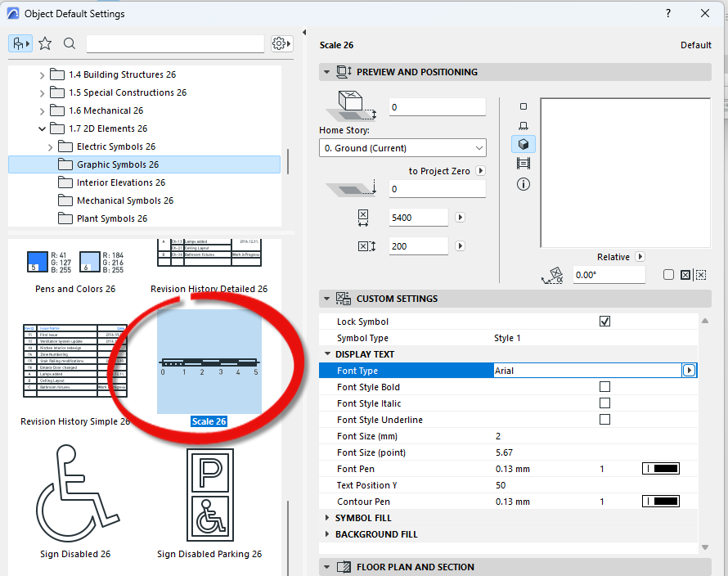Screen dimensions: 728x576
Task: Enable Font Style Italic checkbox
Action: click(604, 403)
